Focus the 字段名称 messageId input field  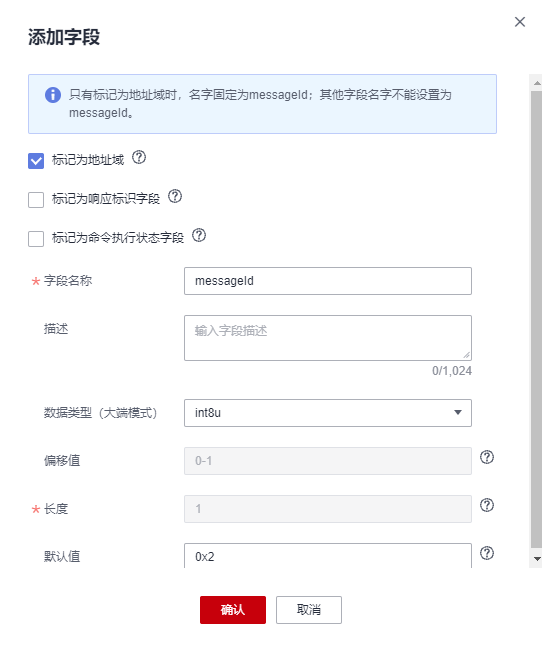click(328, 281)
